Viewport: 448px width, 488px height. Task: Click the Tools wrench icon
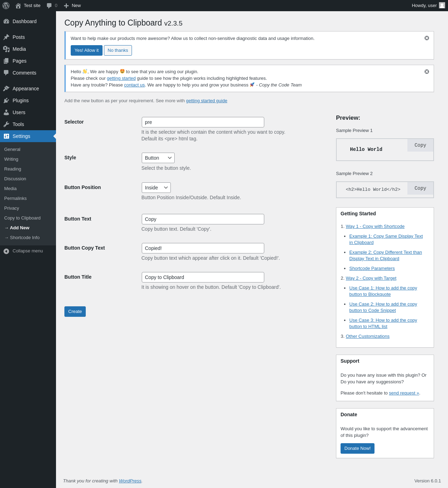coord(6,124)
